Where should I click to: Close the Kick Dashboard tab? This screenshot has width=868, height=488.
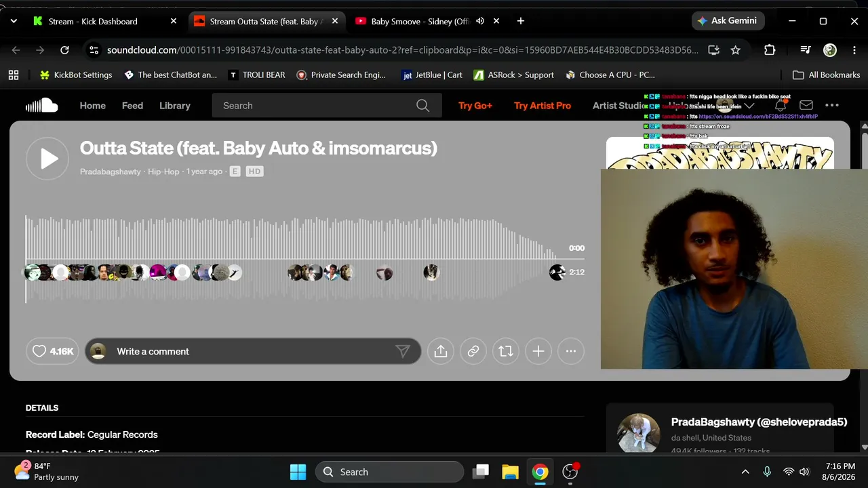173,21
